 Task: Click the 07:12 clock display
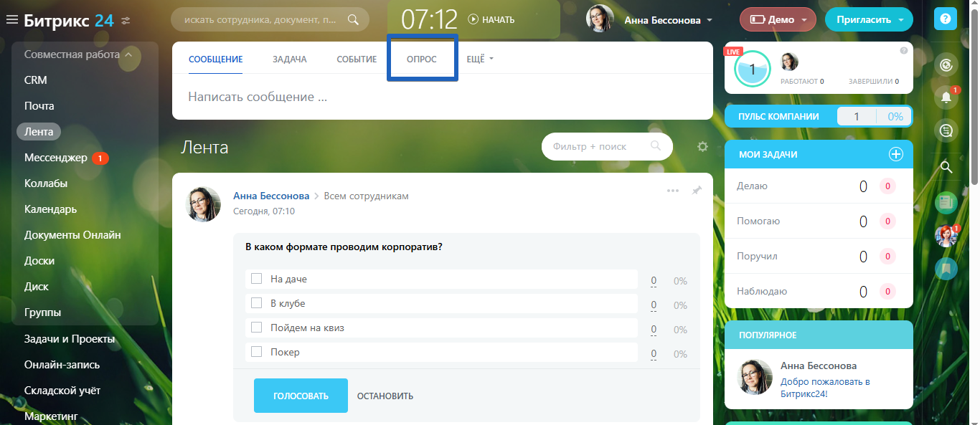(429, 20)
